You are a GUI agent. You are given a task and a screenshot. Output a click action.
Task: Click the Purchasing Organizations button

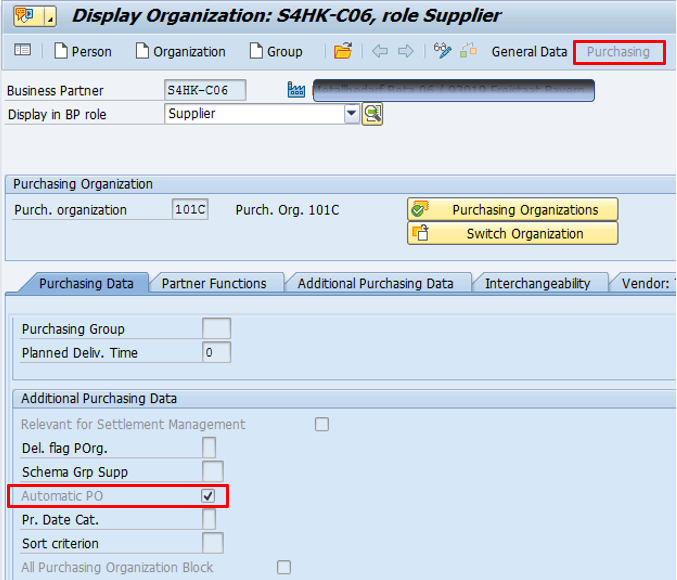pos(513,210)
